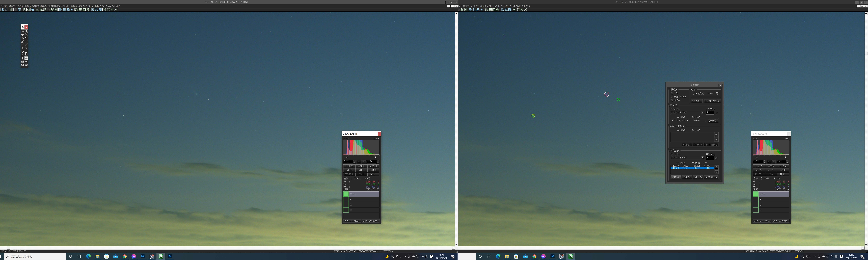868x260 pixels.
Task: Click the star sparkle toolbar icon at toolbar end, left screen
Action: click(116, 10)
